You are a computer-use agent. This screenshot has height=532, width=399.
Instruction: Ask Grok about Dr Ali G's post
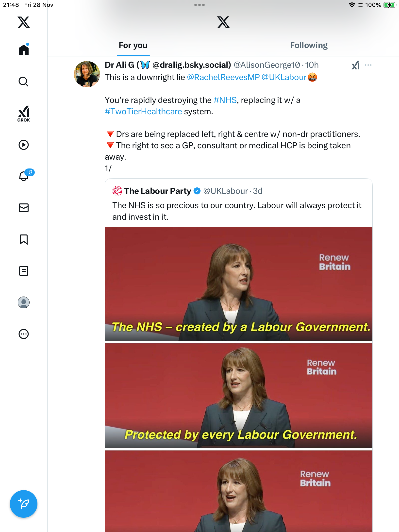[x=355, y=65]
